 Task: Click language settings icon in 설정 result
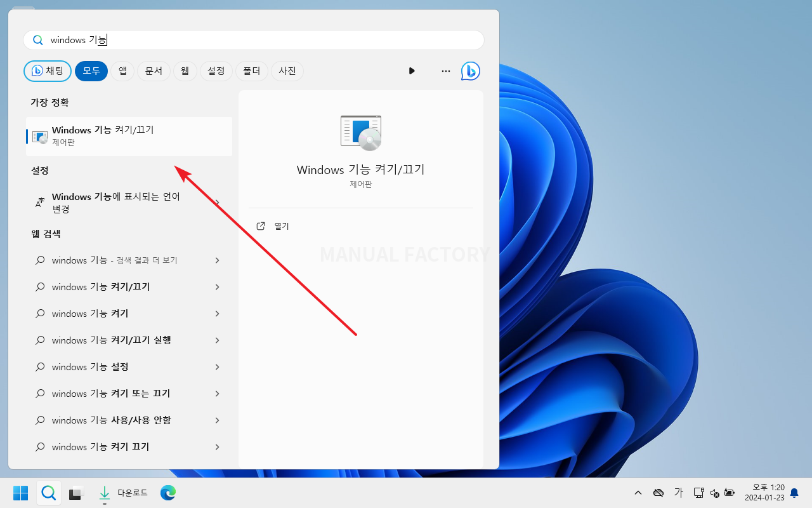coord(39,203)
